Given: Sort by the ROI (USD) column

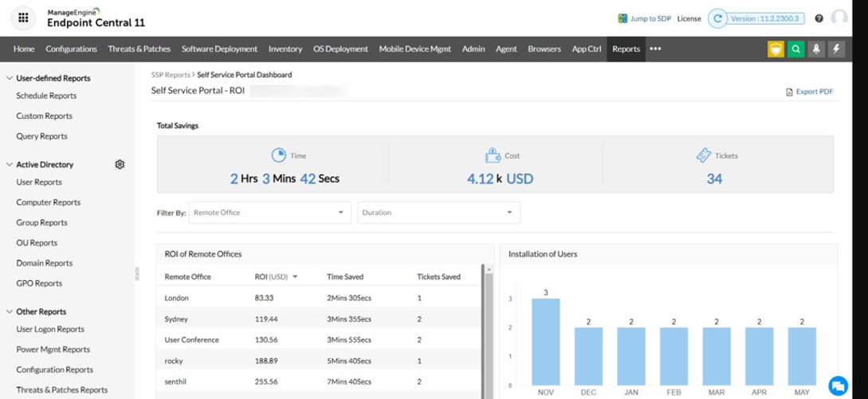Looking at the screenshot, I should 271,277.
